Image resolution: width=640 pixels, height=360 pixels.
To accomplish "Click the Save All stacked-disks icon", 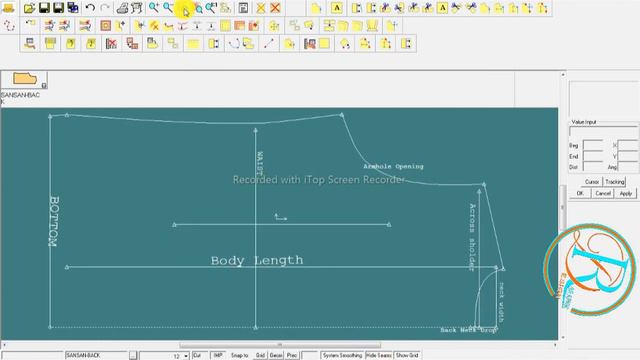I will (73, 8).
